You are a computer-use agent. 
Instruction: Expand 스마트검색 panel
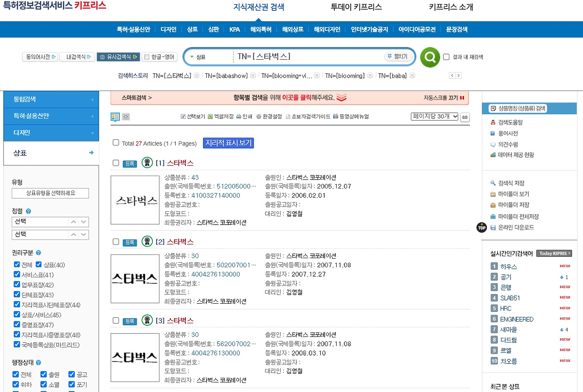coord(137,97)
